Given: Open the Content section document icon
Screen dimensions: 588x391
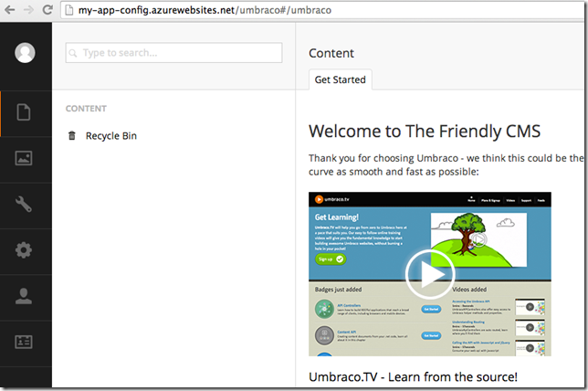Looking at the screenshot, I should pos(24,112).
